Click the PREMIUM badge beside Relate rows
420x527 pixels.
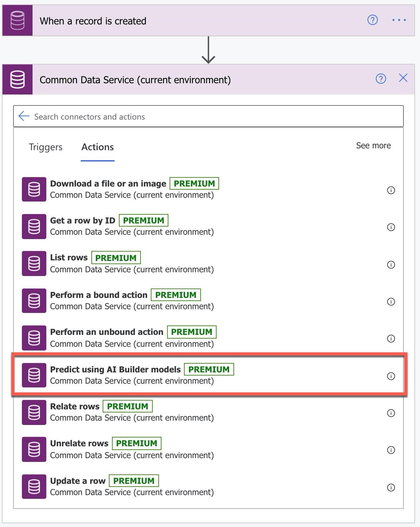click(x=128, y=406)
